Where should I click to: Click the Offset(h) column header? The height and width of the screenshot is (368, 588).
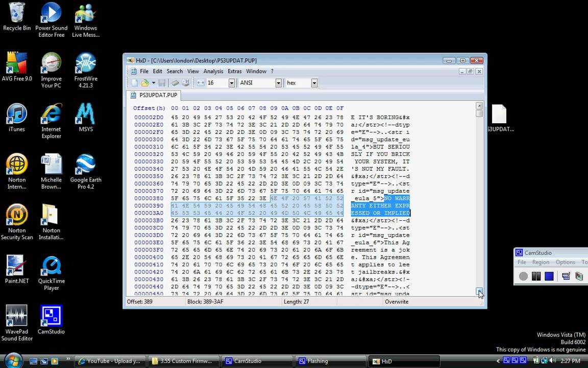[x=149, y=108]
